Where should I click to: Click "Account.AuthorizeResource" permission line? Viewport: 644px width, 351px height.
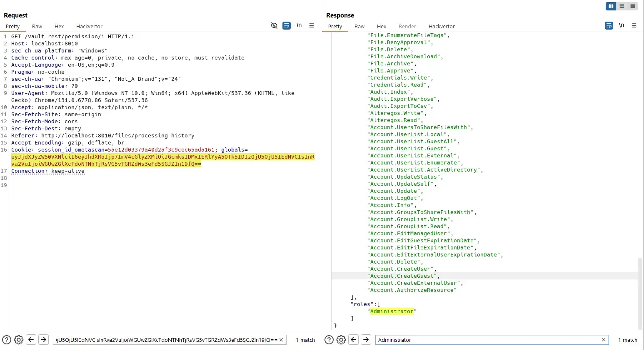[x=412, y=290]
